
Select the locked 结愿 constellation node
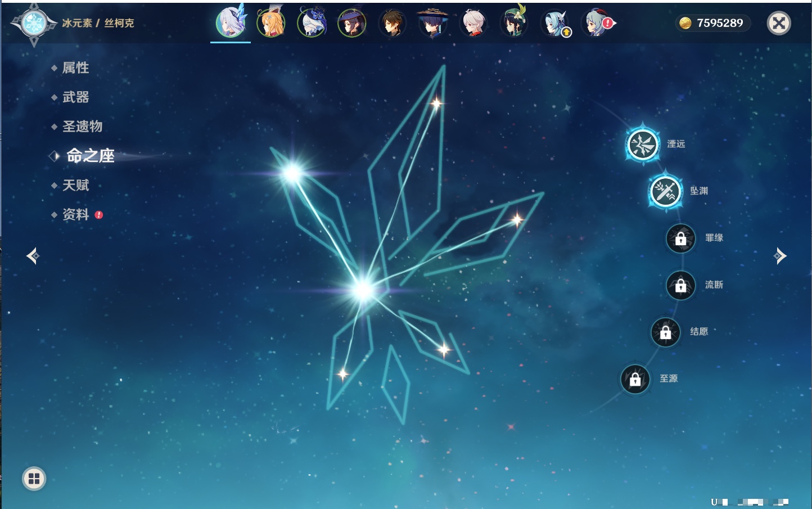(x=665, y=332)
